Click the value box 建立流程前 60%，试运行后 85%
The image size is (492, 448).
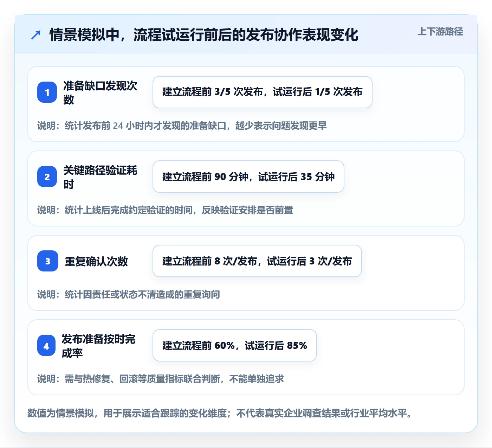235,345
